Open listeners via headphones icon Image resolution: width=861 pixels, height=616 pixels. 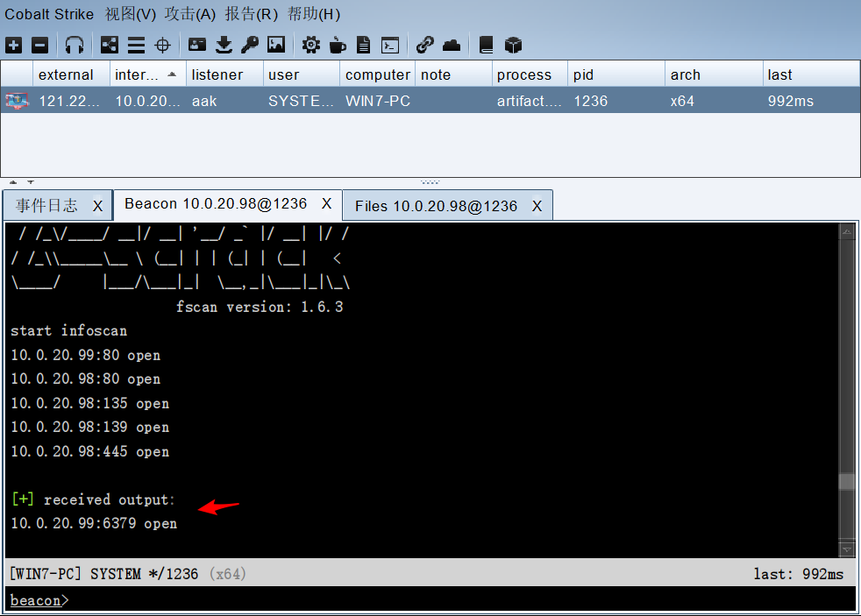[75, 45]
